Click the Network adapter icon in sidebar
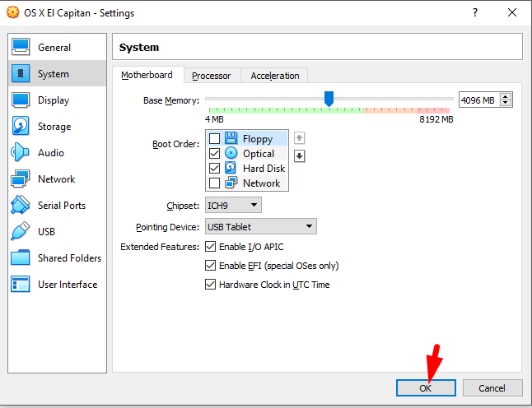Screen dimensions: 532x408 pos(21,179)
